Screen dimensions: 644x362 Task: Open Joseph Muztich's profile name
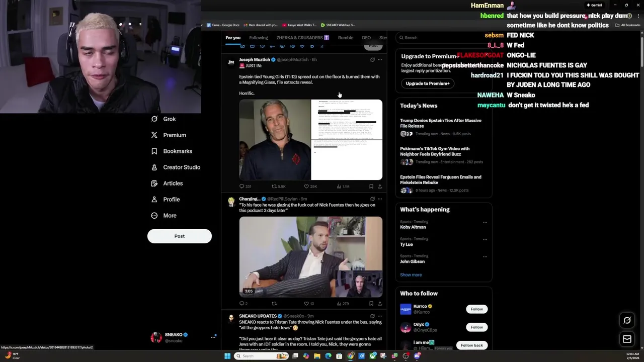tap(255, 60)
